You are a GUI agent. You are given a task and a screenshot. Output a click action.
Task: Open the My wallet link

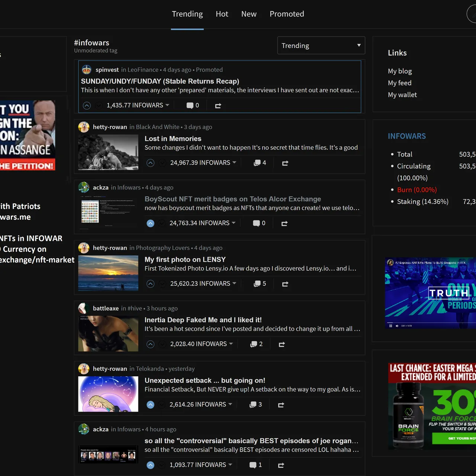(x=402, y=95)
